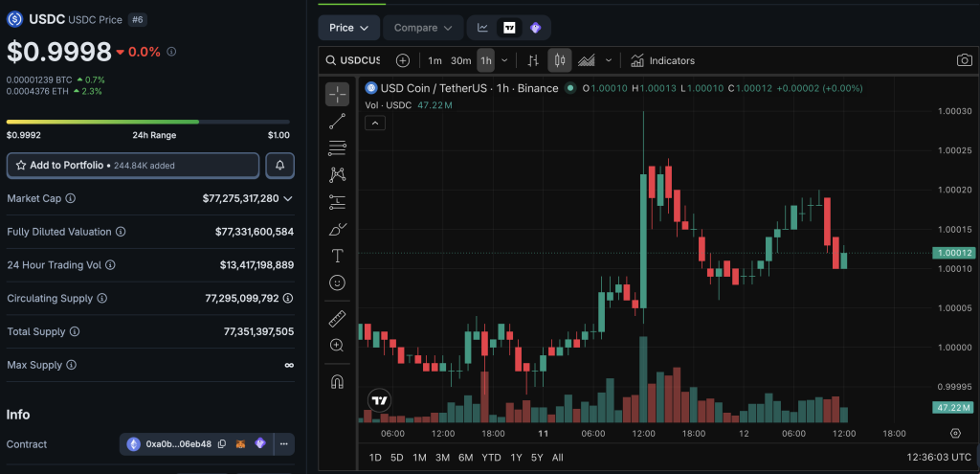Switch to TradingView chart mode
The height and width of the screenshot is (474, 980).
(x=509, y=28)
